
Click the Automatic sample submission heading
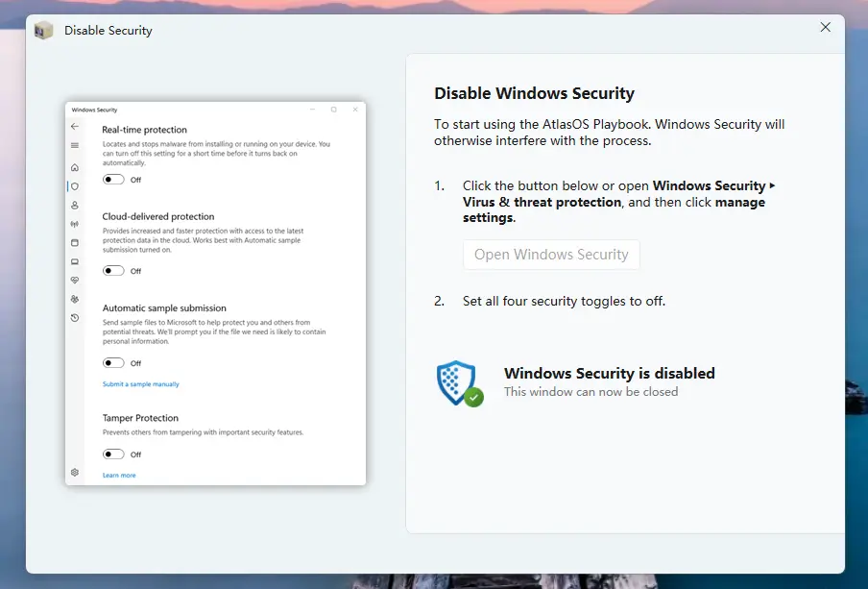pos(164,308)
